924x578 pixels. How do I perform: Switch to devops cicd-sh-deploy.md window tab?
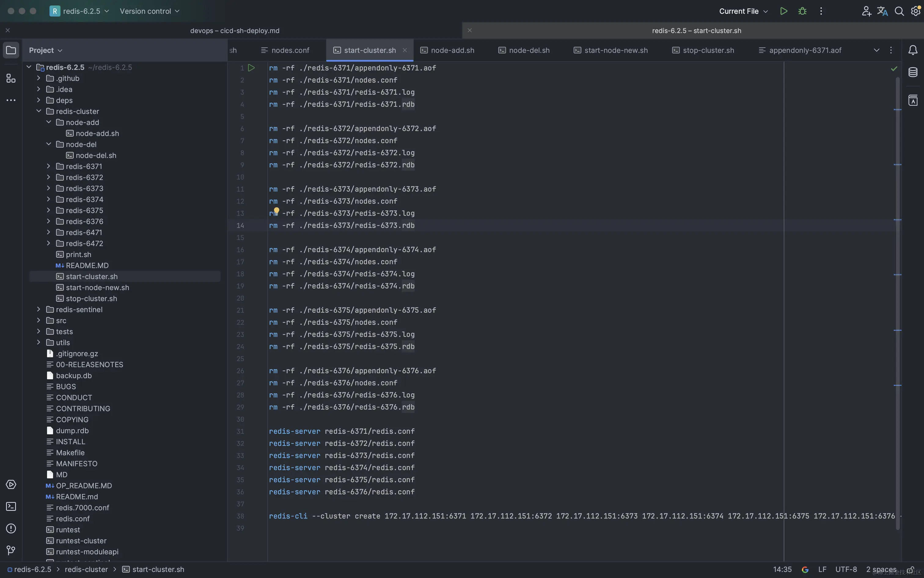[234, 31]
